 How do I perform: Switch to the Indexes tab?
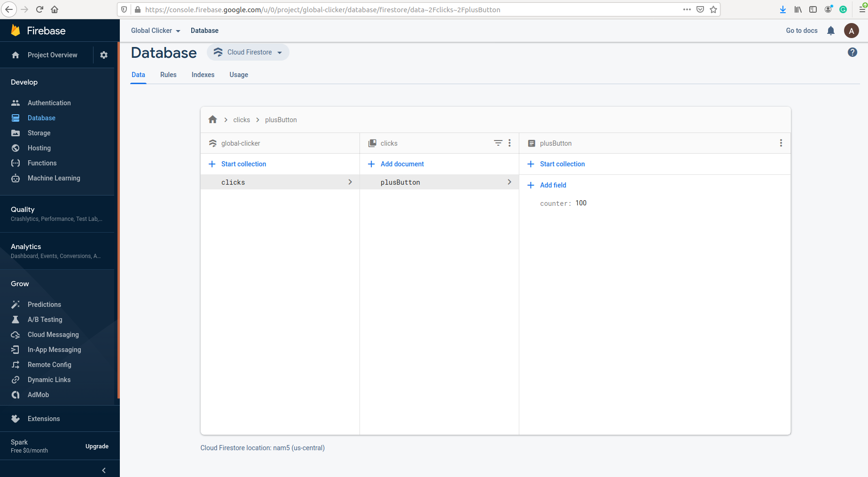203,75
